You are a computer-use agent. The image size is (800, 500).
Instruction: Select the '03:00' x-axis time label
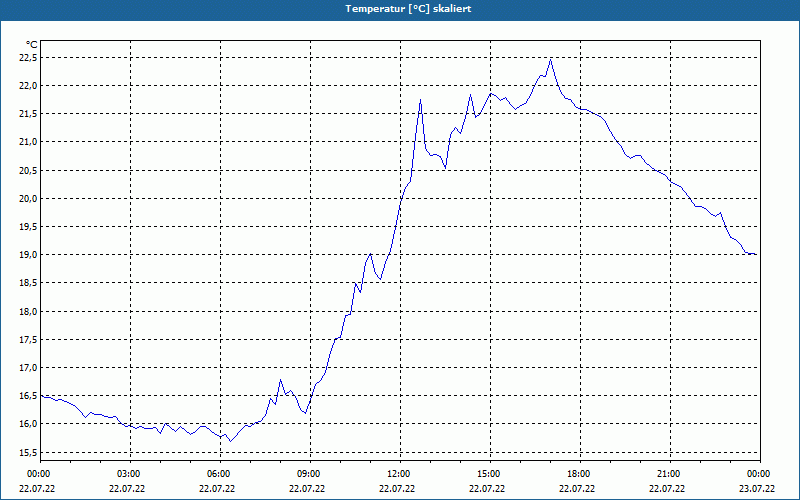(127, 474)
